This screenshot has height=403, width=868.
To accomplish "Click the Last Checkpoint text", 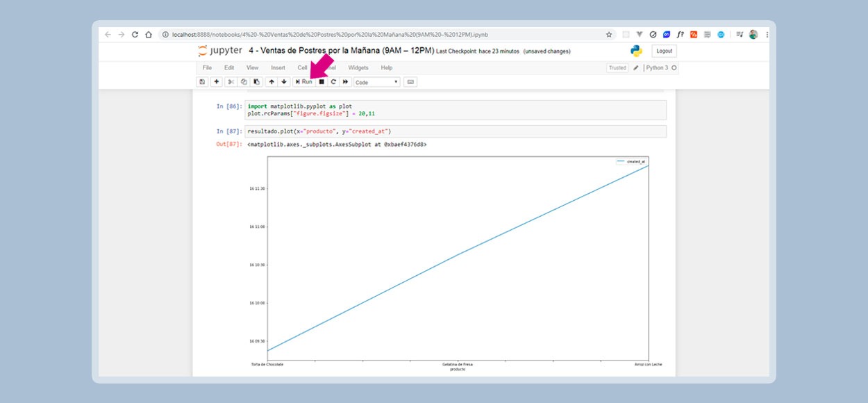I will click(478, 51).
